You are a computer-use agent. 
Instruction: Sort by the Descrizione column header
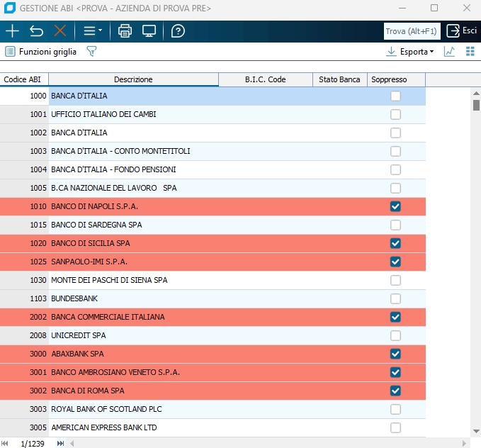(133, 79)
